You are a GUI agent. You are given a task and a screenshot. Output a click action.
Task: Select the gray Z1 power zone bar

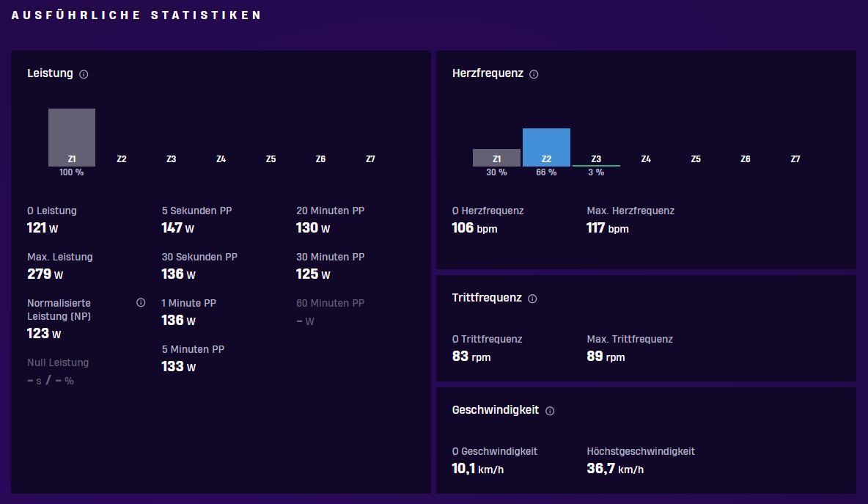point(72,137)
